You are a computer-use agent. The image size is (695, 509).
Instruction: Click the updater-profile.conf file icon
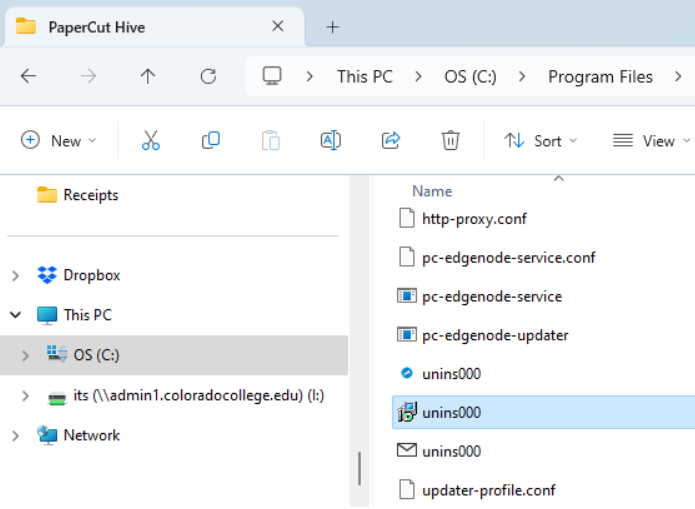tap(407, 489)
